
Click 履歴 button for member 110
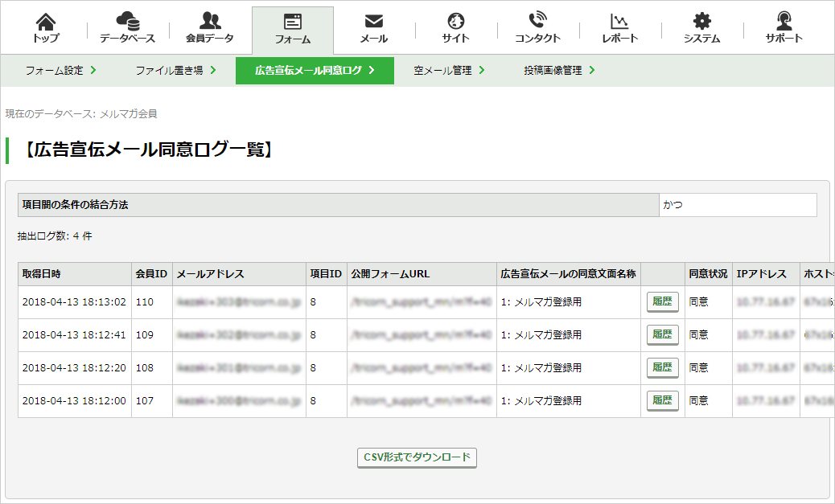[663, 301]
